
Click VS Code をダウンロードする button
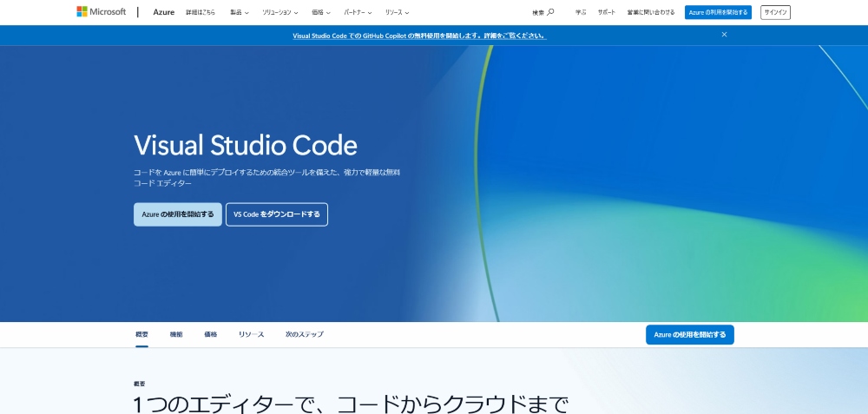(277, 214)
